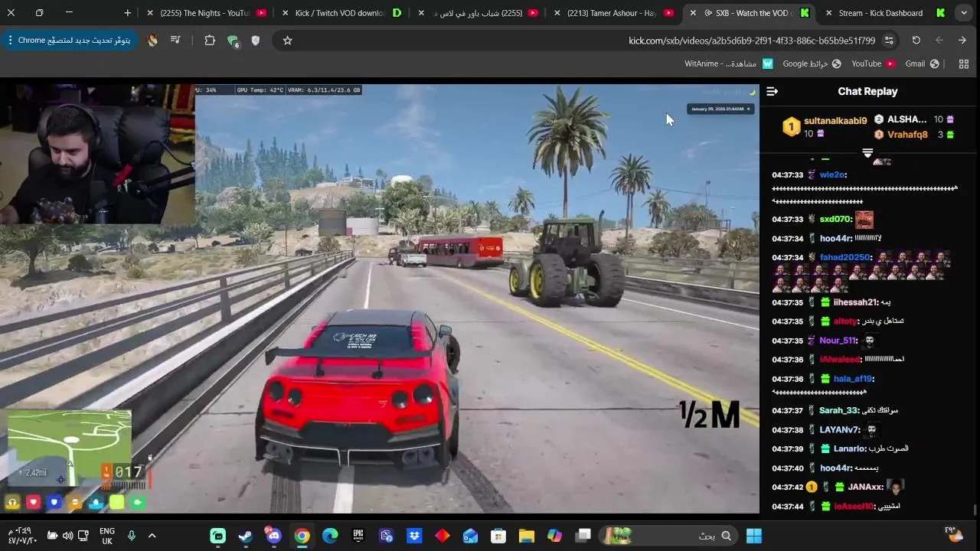This screenshot has width=980, height=551.
Task: Open Microsoft Store from the taskbar
Action: [498, 536]
